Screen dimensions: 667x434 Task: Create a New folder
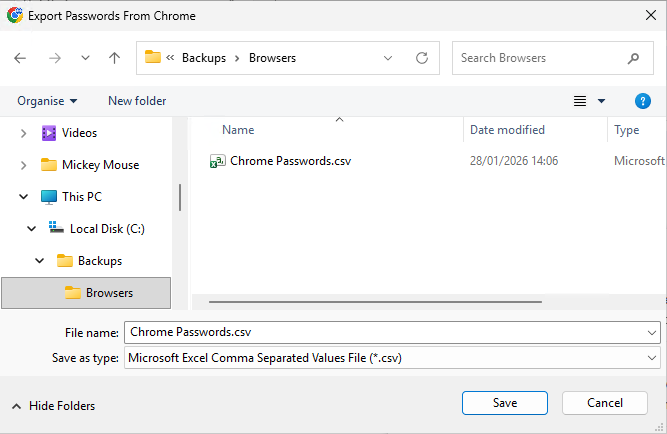pos(137,101)
